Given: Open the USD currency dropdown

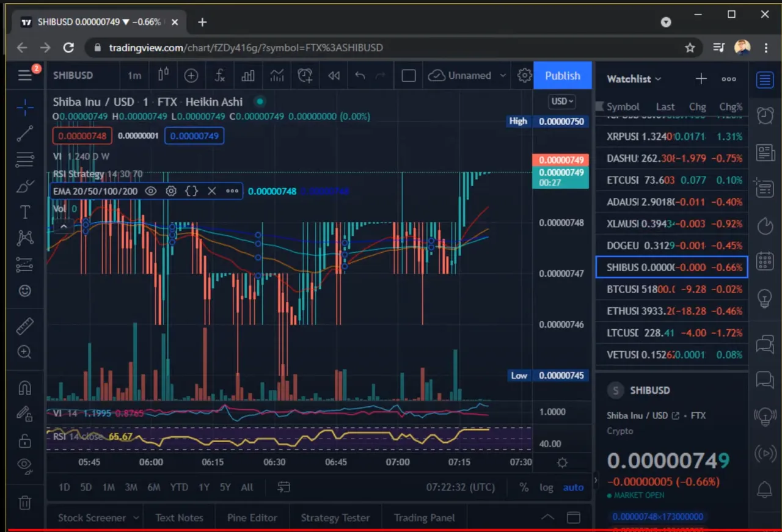Looking at the screenshot, I should point(563,101).
